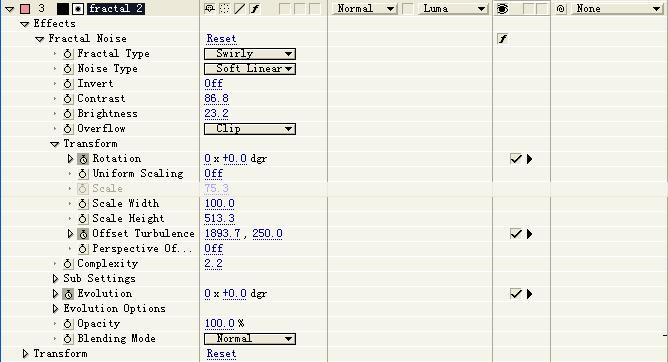The image size is (668, 362).
Task: Toggle Fractal Noise effect f switch in the eye column
Action: (x=503, y=39)
